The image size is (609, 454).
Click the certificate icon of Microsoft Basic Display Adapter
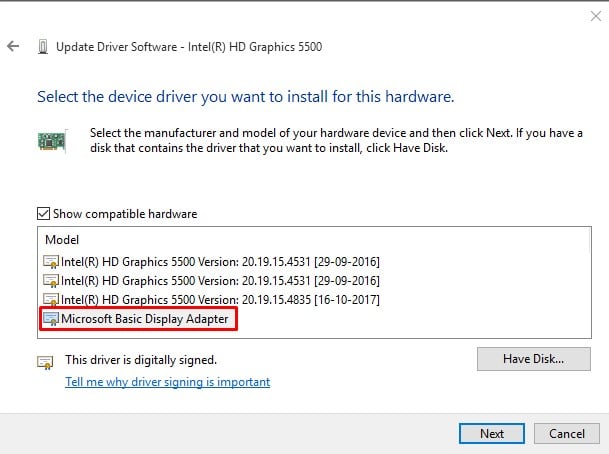pos(51,318)
